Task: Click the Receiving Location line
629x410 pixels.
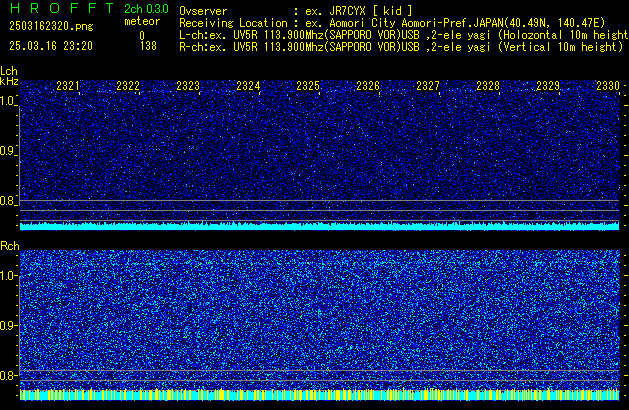Action: [392, 23]
